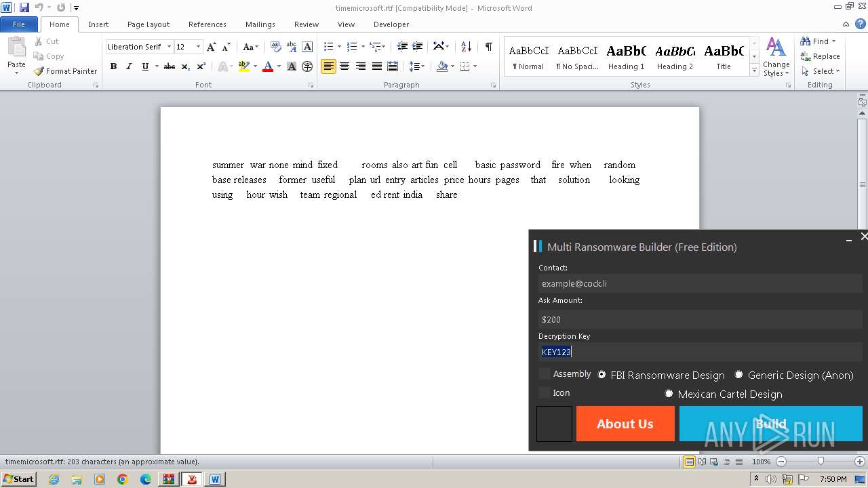Viewport: 868px width, 488px height.
Task: Toggle Print Layout view
Action: tap(689, 462)
